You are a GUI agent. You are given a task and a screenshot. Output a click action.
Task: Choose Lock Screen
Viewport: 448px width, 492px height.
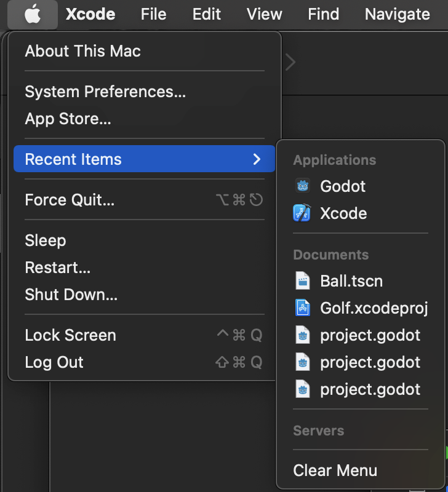(70, 335)
